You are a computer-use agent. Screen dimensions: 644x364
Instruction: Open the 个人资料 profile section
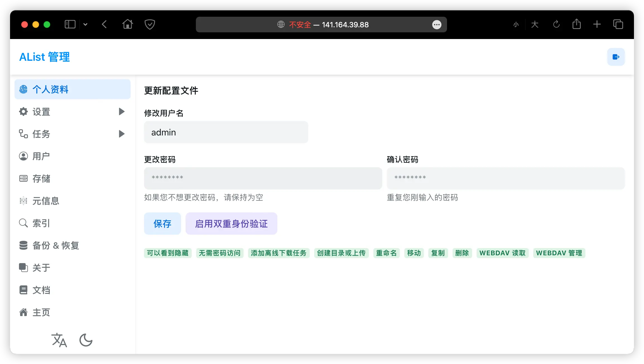click(x=51, y=89)
